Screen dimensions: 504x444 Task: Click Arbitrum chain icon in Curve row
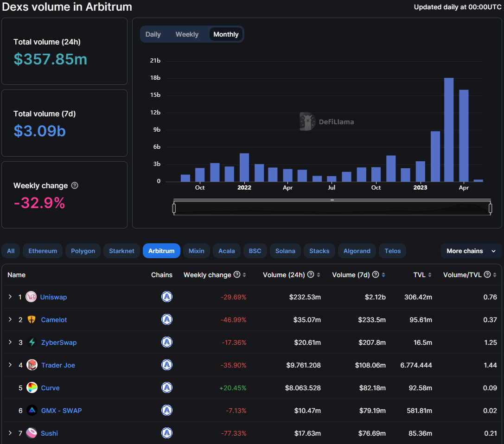[x=167, y=387]
